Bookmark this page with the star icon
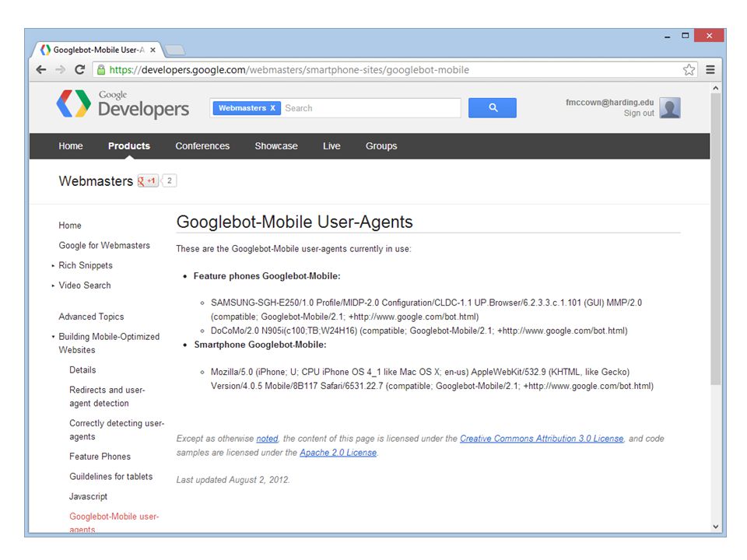The height and width of the screenshot is (560, 747). click(x=689, y=70)
